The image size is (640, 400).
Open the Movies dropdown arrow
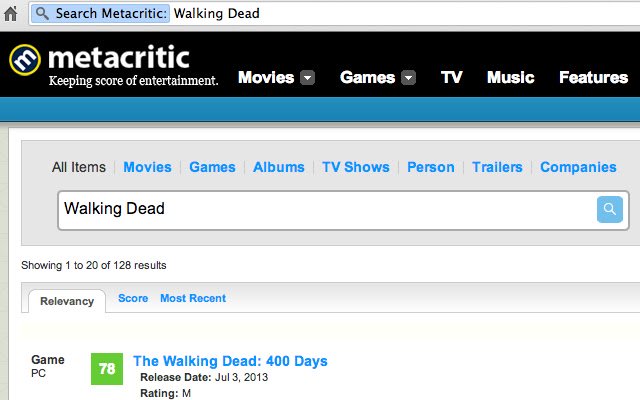(307, 77)
